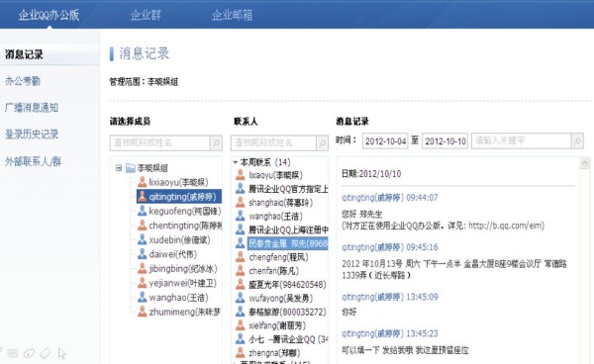Select contact 小七 –腾讯企业QQ

pyautogui.click(x=288, y=339)
